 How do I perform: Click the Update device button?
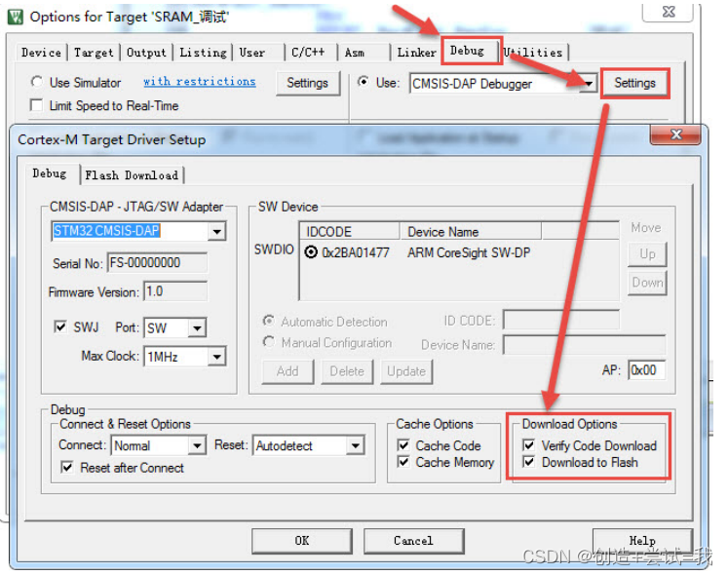pyautogui.click(x=406, y=371)
